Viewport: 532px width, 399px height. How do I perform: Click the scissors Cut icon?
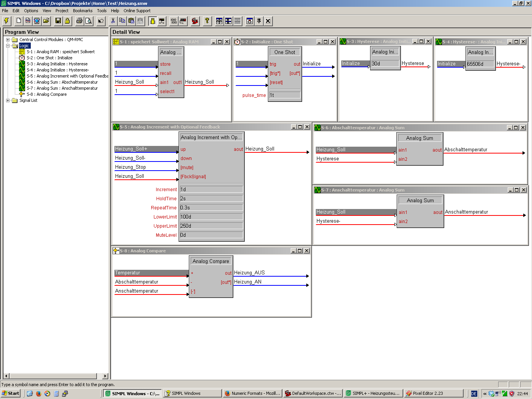click(113, 21)
